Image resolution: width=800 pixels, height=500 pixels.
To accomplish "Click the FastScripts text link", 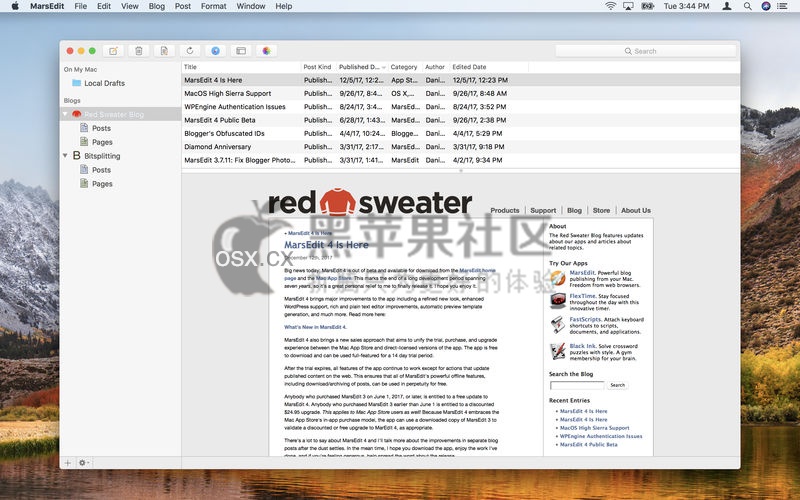I will 585,319.
